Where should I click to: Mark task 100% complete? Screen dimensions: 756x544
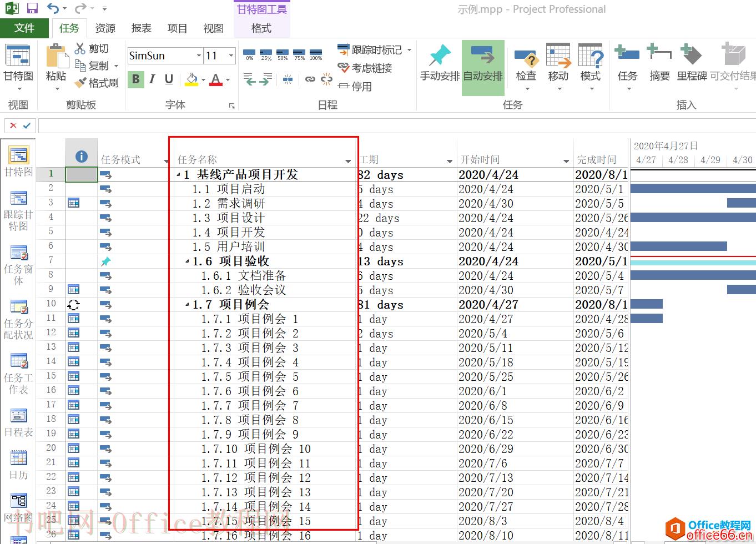click(x=316, y=54)
